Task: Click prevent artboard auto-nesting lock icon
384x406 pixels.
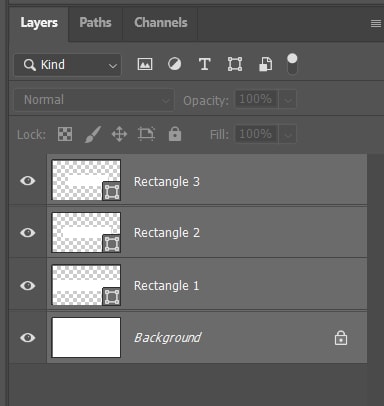Action: coord(146,134)
